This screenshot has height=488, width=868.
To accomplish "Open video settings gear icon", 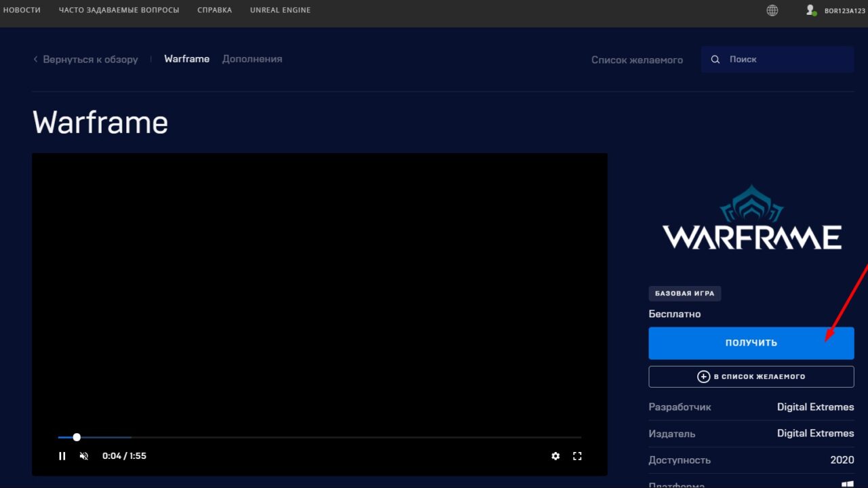I will [555, 456].
